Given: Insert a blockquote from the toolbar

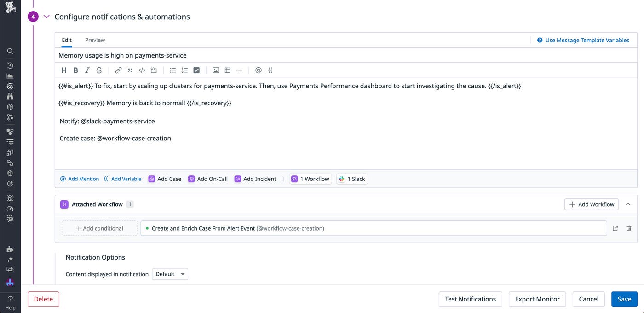Looking at the screenshot, I should point(130,70).
